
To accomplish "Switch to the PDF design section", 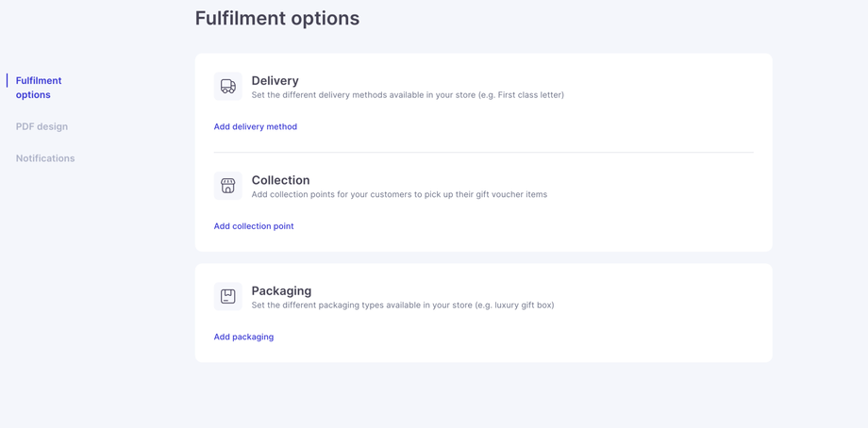I will coord(42,126).
